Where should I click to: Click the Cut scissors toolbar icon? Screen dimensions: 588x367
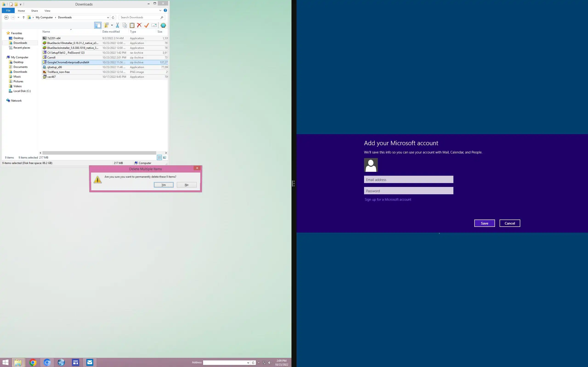pyautogui.click(x=117, y=25)
